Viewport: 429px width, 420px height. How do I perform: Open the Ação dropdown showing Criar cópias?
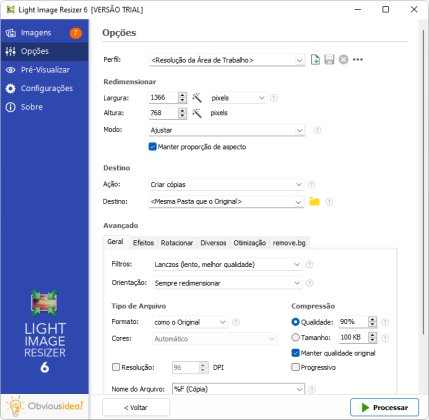click(x=226, y=184)
